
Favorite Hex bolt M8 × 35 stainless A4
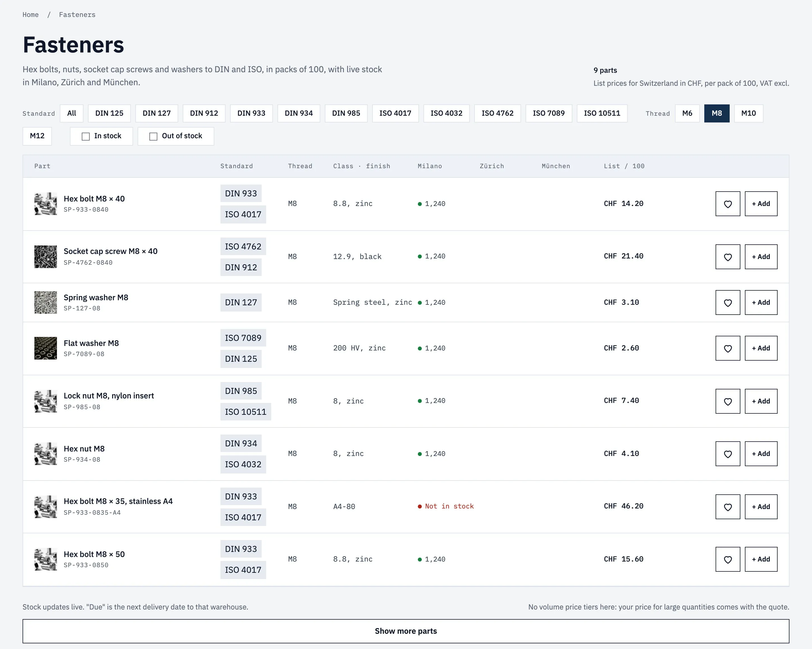[x=728, y=507]
